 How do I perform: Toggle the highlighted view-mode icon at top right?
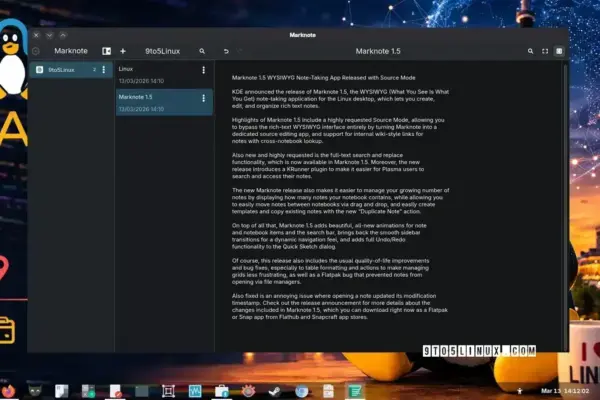[559, 51]
